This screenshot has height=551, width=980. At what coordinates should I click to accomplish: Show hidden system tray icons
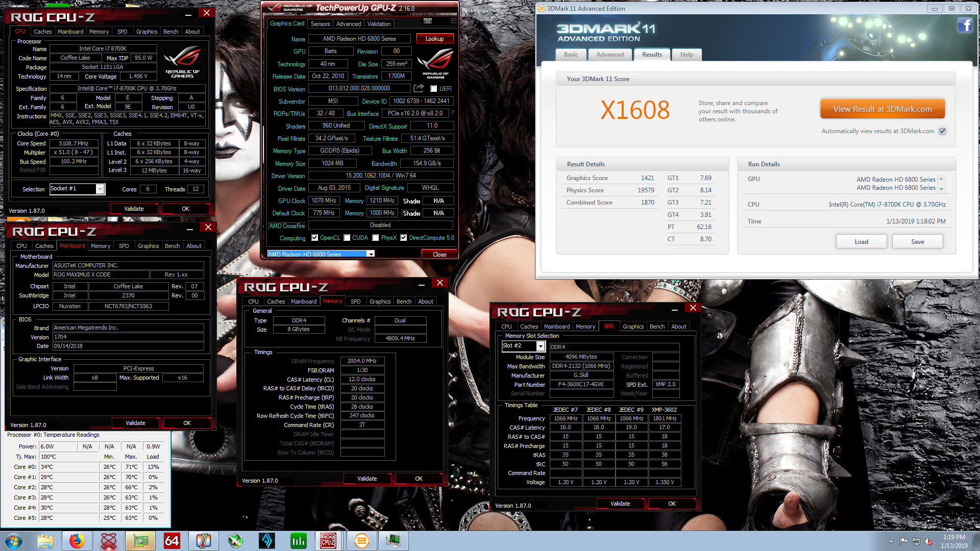pyautogui.click(x=891, y=541)
